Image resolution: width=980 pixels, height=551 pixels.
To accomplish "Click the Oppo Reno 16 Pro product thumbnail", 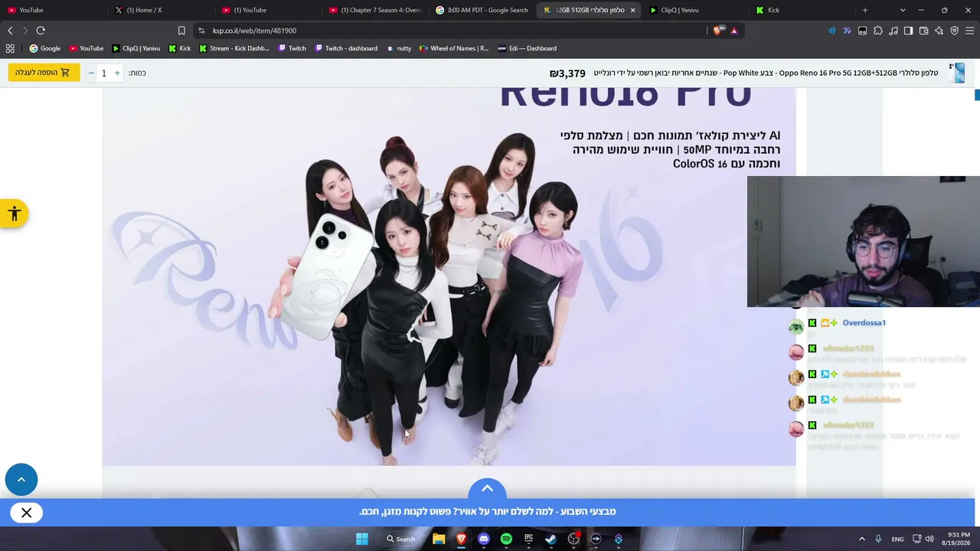I will click(x=957, y=73).
